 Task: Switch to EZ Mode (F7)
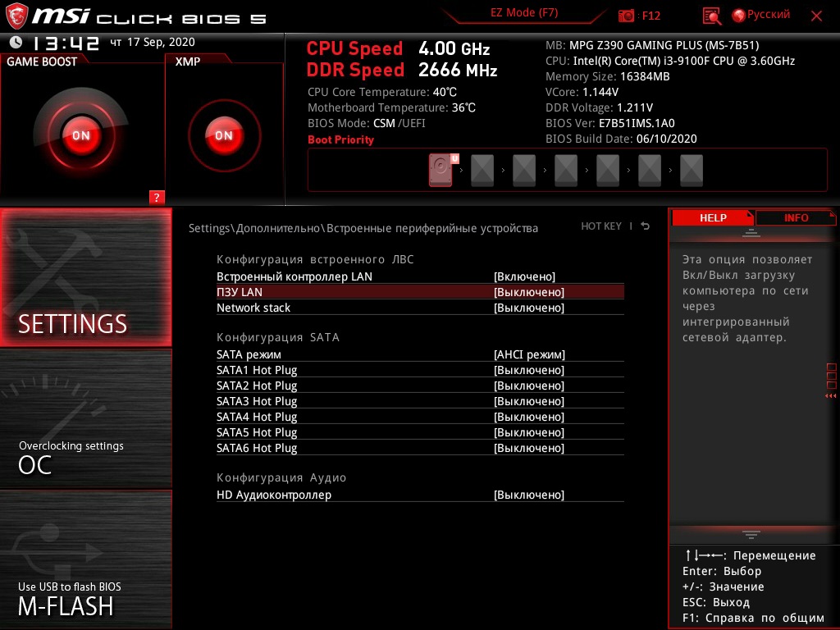524,13
